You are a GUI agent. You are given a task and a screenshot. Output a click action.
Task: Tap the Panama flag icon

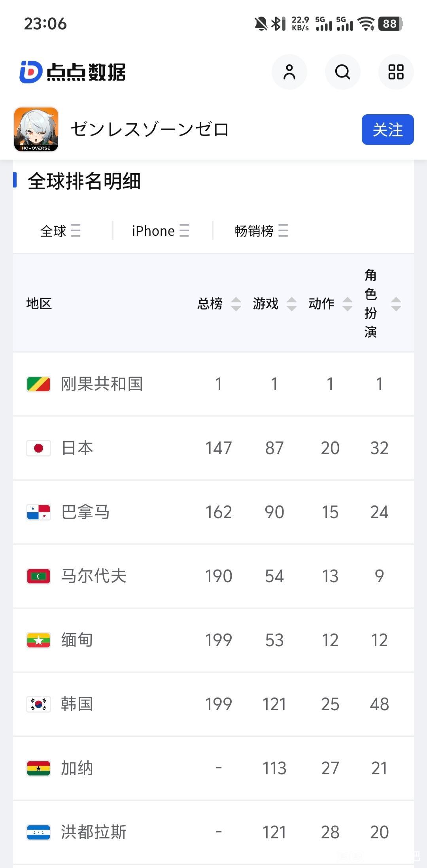38,512
